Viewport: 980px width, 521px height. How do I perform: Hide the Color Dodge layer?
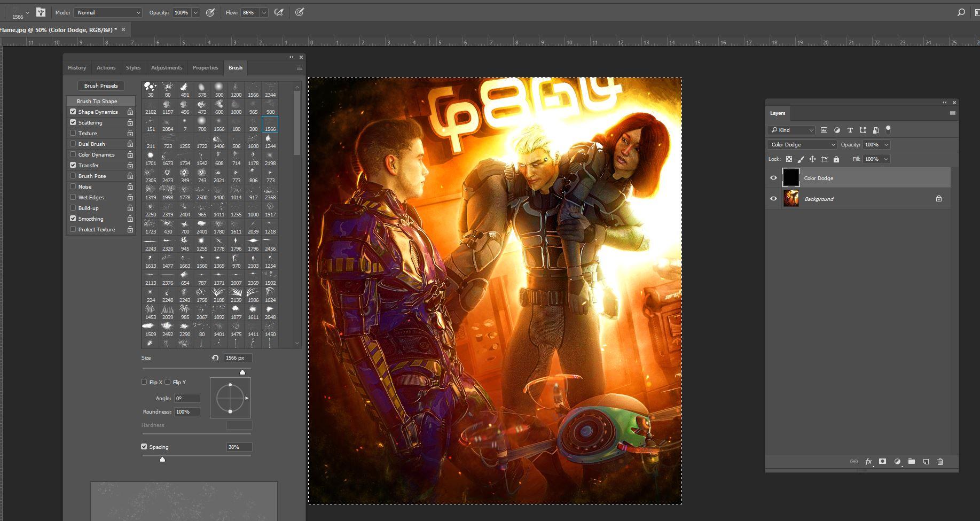click(x=773, y=178)
